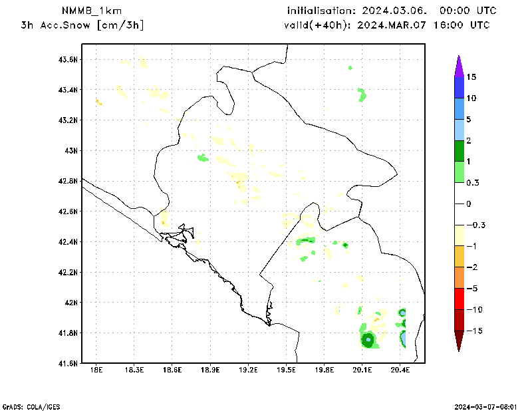Click the latitude label "43N"
This screenshot has height=411, width=532.
71,150
